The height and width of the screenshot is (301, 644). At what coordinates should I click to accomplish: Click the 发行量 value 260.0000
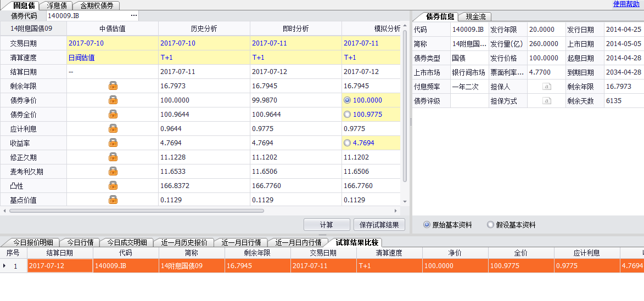click(546, 44)
